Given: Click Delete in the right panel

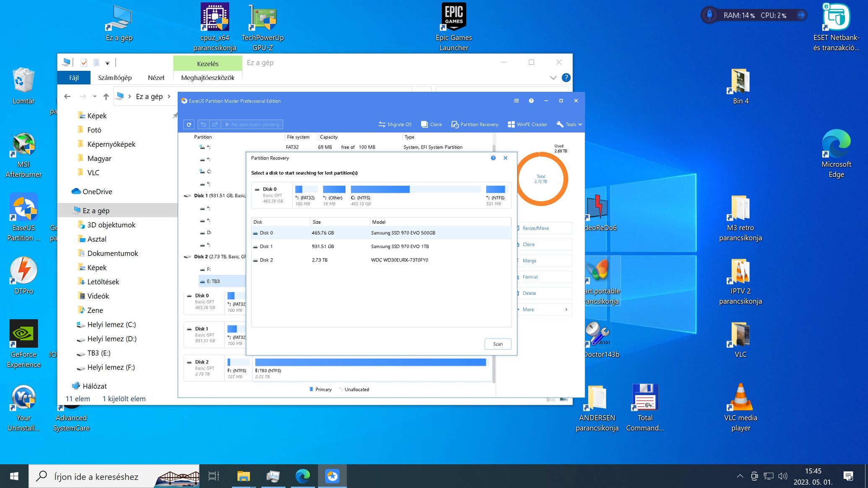Looking at the screenshot, I should [x=544, y=293].
